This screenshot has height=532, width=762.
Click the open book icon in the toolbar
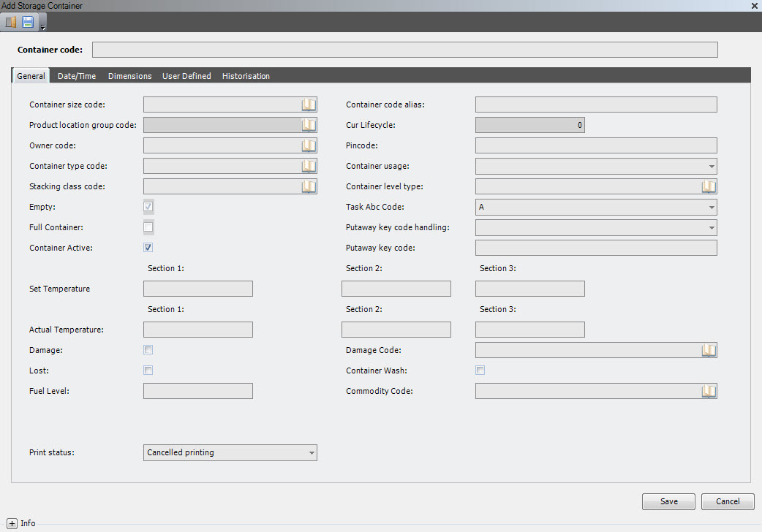[x=11, y=22]
